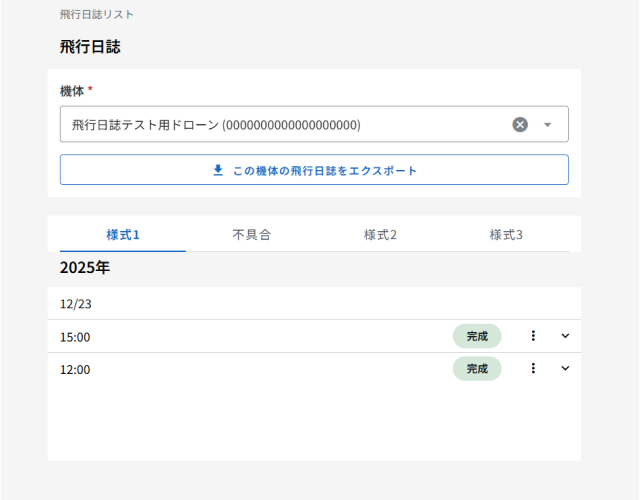Click the 12/23 date row
640x500 pixels.
pyautogui.click(x=76, y=304)
